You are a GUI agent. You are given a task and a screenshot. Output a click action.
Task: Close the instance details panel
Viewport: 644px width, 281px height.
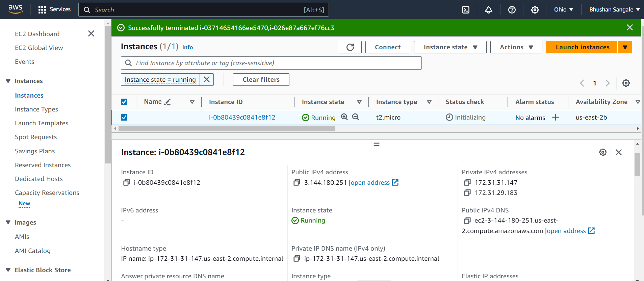619,152
